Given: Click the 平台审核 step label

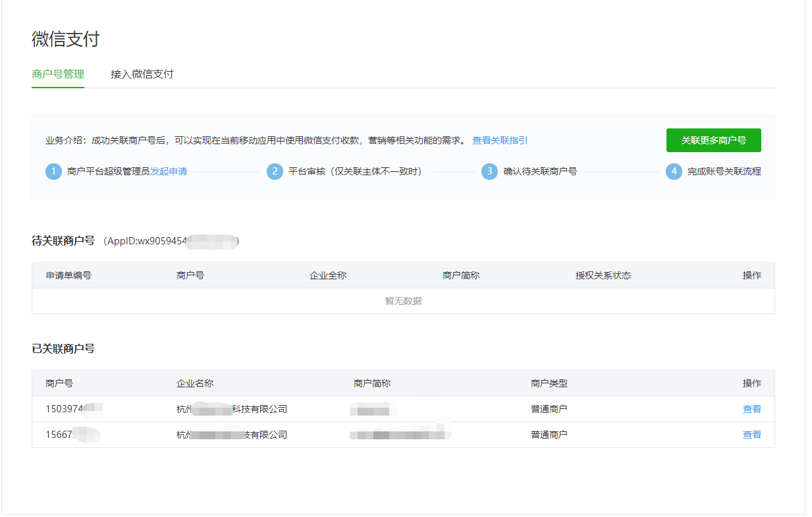Looking at the screenshot, I should coord(356,171).
